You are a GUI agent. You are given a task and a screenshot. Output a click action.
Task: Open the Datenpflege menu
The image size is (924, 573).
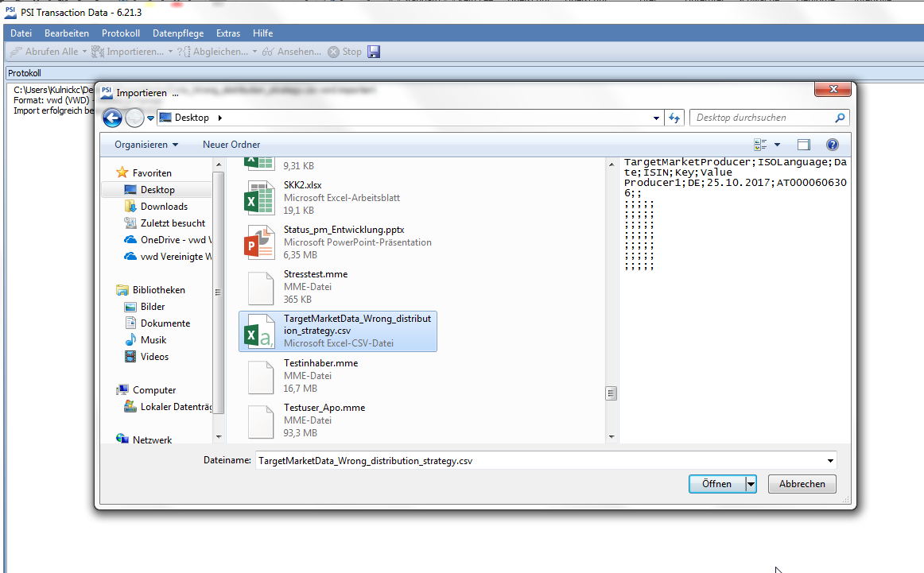[x=178, y=33]
